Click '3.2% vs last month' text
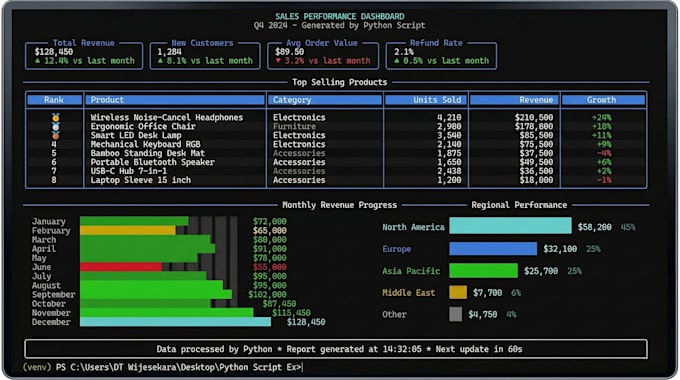Viewport: 680px width, 380px height. coord(327,61)
